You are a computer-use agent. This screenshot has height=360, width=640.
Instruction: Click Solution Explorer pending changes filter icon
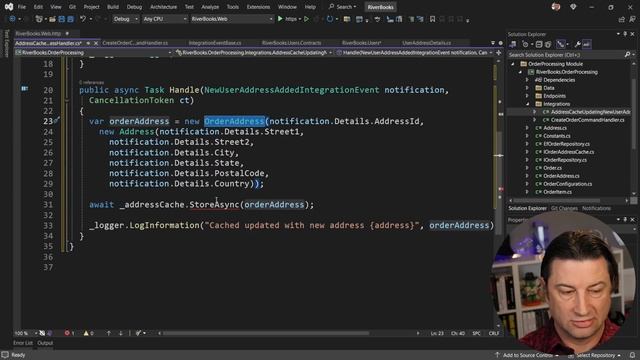point(526,44)
